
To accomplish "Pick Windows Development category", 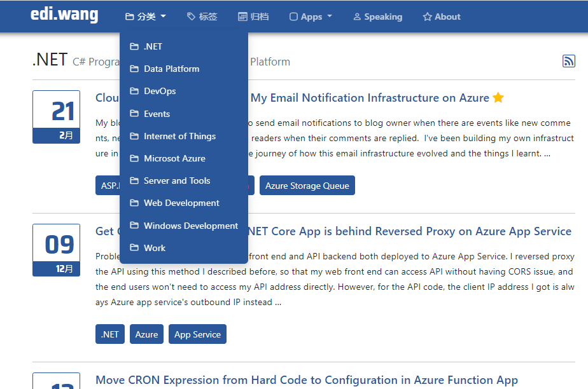I will 184,226.
